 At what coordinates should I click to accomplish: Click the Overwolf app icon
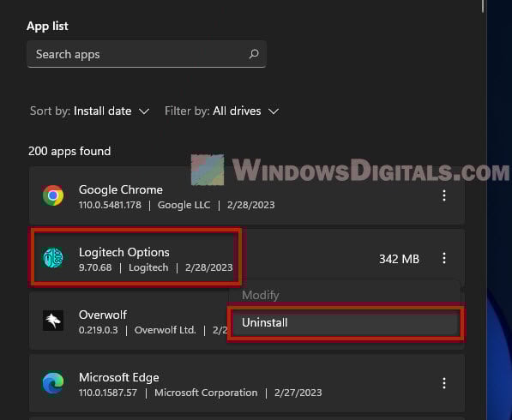pos(53,321)
